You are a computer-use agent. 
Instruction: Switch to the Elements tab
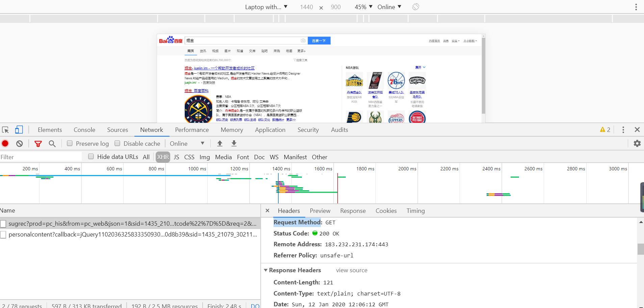point(50,130)
